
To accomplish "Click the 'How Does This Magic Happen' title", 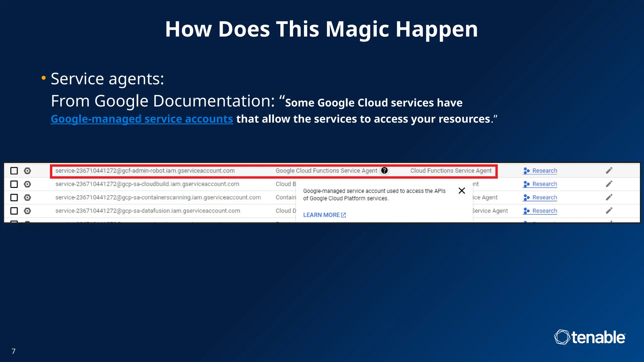I will pyautogui.click(x=321, y=29).
